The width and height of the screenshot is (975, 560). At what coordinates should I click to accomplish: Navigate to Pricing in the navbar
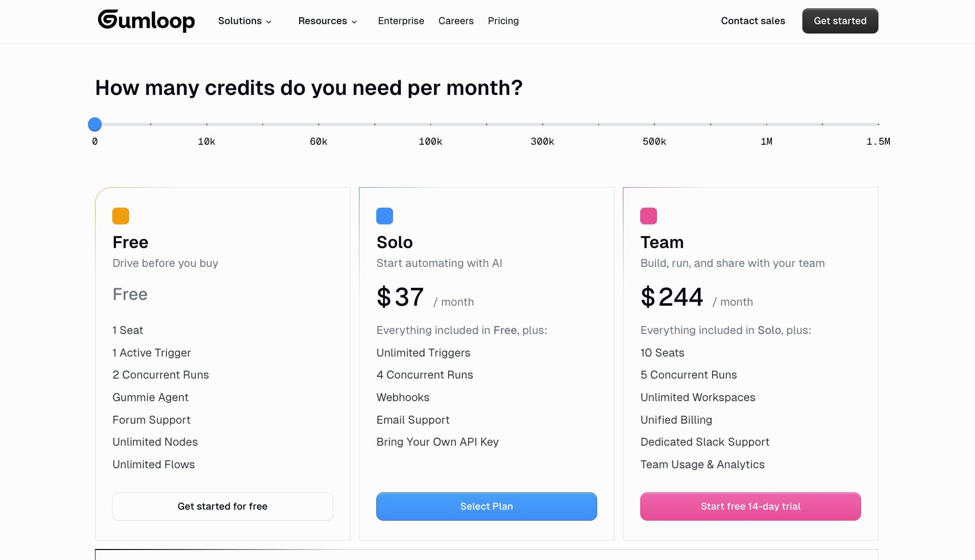[x=503, y=21]
